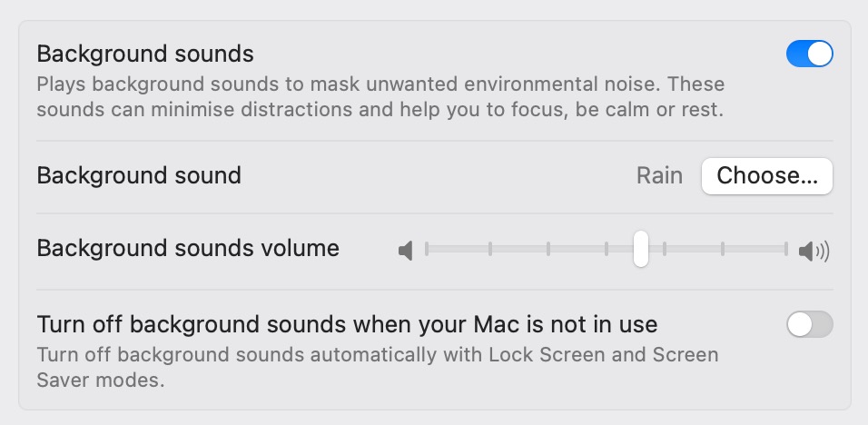This screenshot has width=868, height=425.
Task: Click the Background sounds volume label
Action: click(188, 248)
